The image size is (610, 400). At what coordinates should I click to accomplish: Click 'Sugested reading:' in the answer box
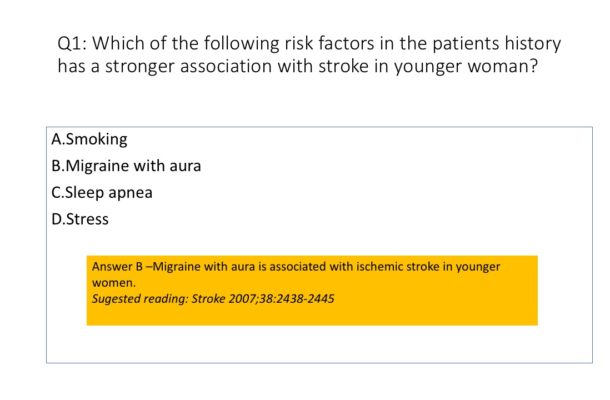[x=138, y=298]
